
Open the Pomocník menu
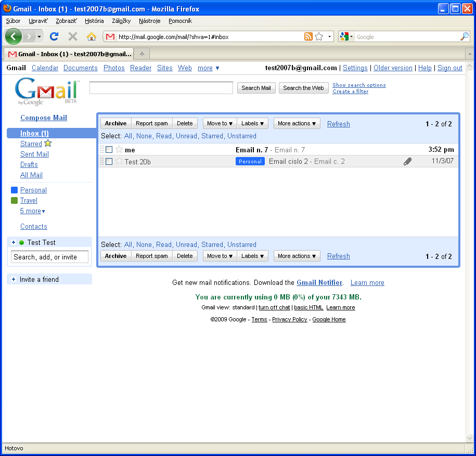click(181, 21)
